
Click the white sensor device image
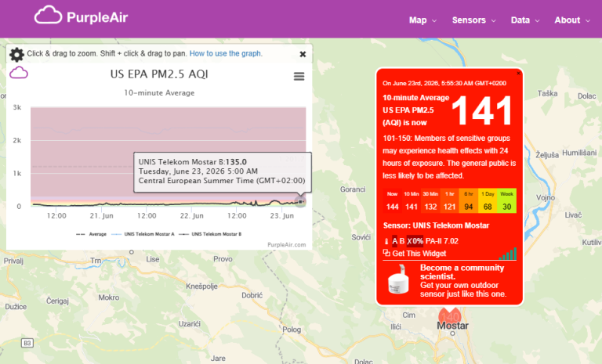tap(399, 280)
